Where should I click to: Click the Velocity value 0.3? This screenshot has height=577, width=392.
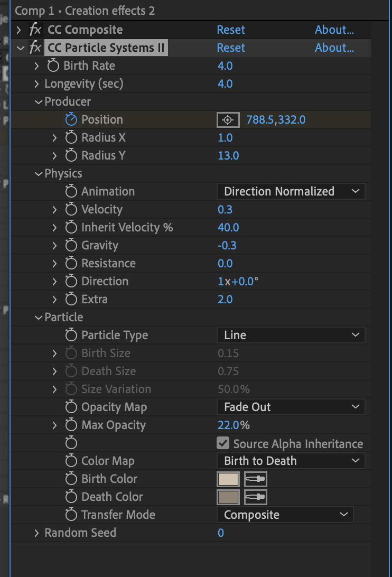[225, 210]
